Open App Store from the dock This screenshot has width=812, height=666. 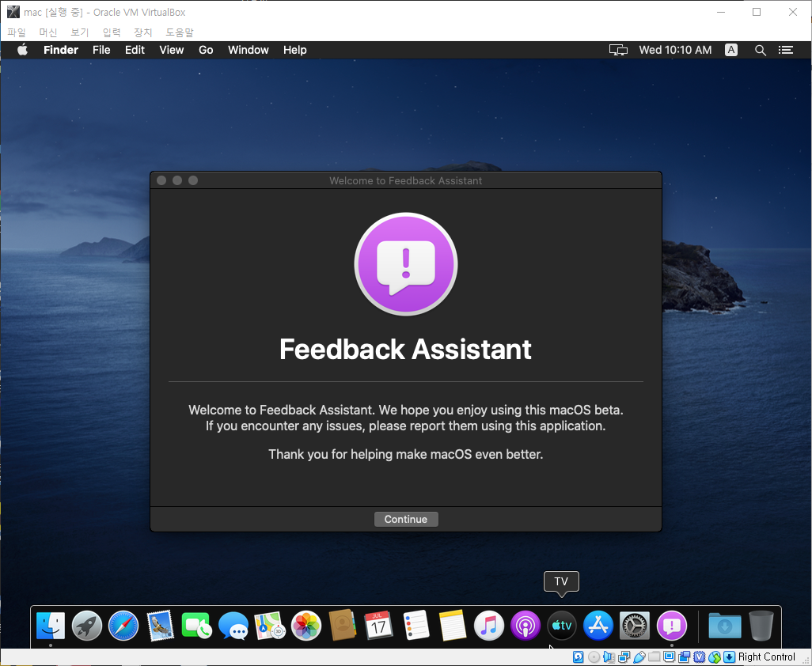pos(598,626)
